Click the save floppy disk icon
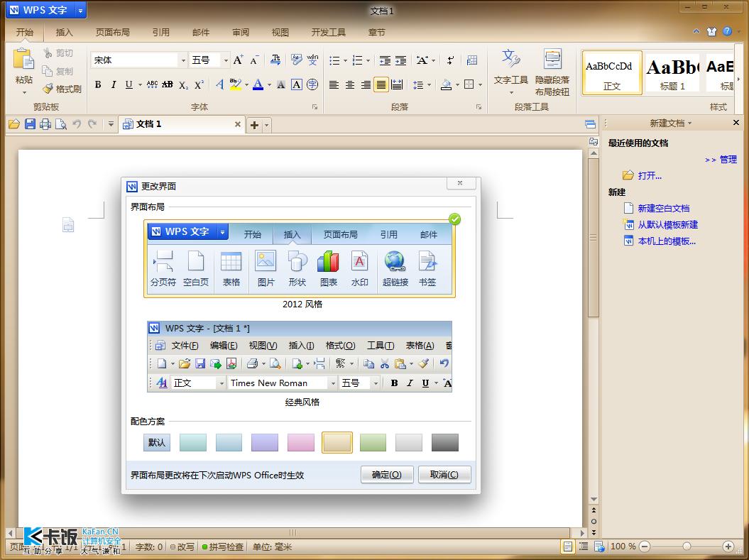 (30, 124)
